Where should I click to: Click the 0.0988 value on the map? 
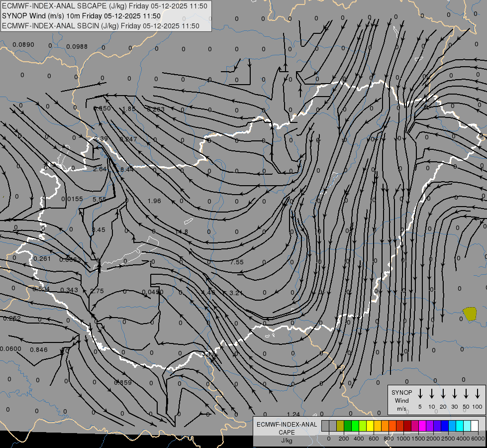click(x=77, y=47)
